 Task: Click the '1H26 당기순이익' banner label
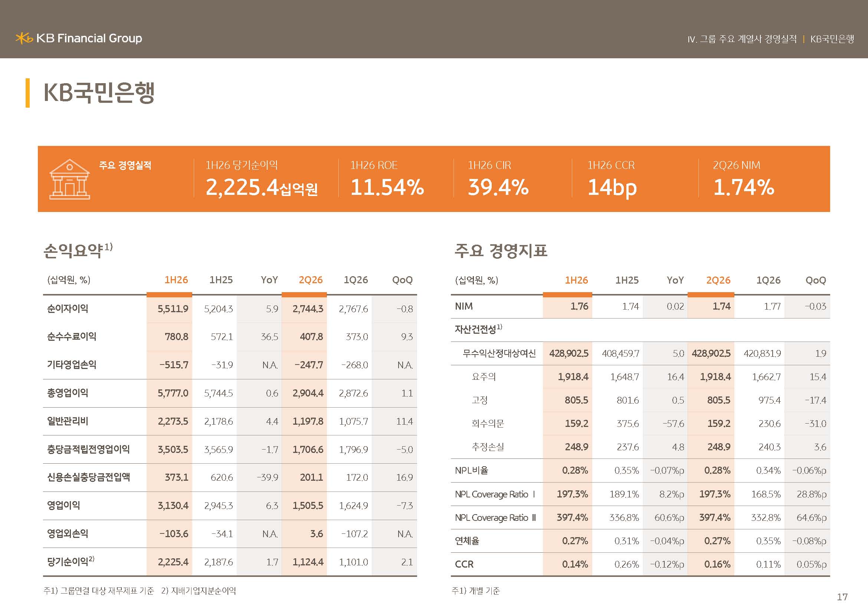tap(242, 165)
